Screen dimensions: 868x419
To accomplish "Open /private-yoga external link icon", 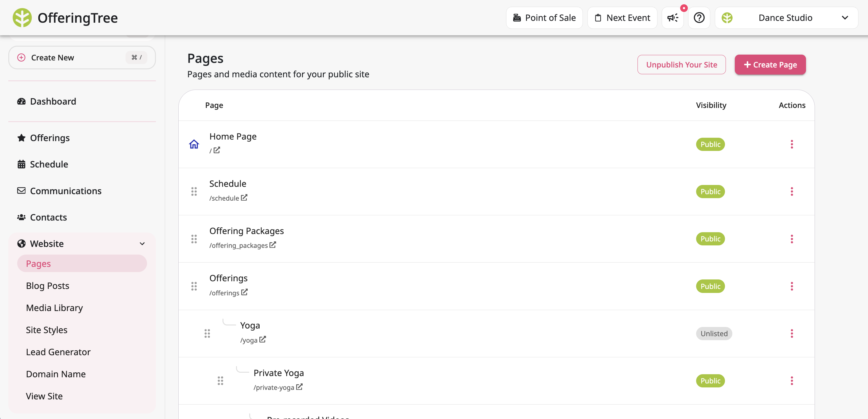I will coord(299,387).
